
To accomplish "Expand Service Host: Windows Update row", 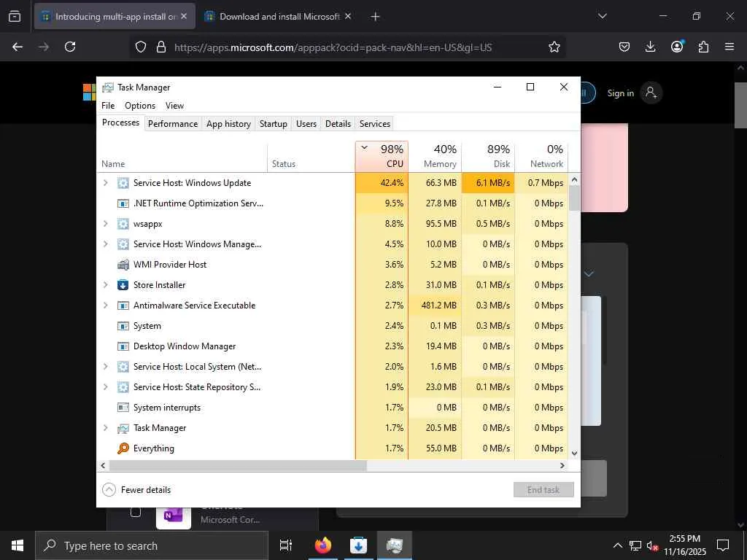I will (106, 183).
